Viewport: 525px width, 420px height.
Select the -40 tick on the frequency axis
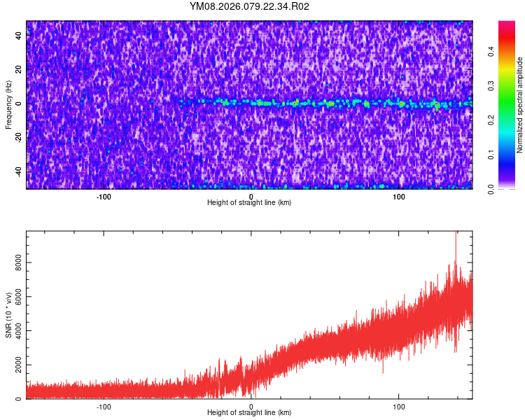[17, 171]
